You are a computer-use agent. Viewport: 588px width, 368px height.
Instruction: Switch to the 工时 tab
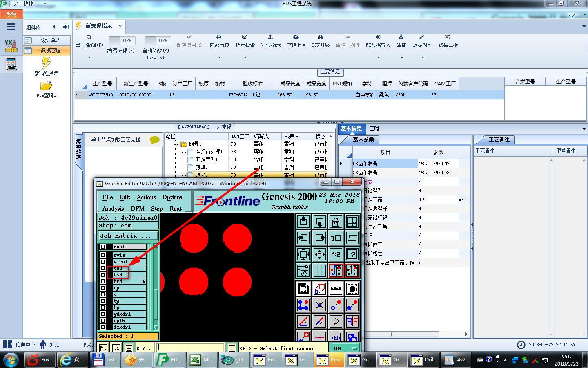click(374, 128)
